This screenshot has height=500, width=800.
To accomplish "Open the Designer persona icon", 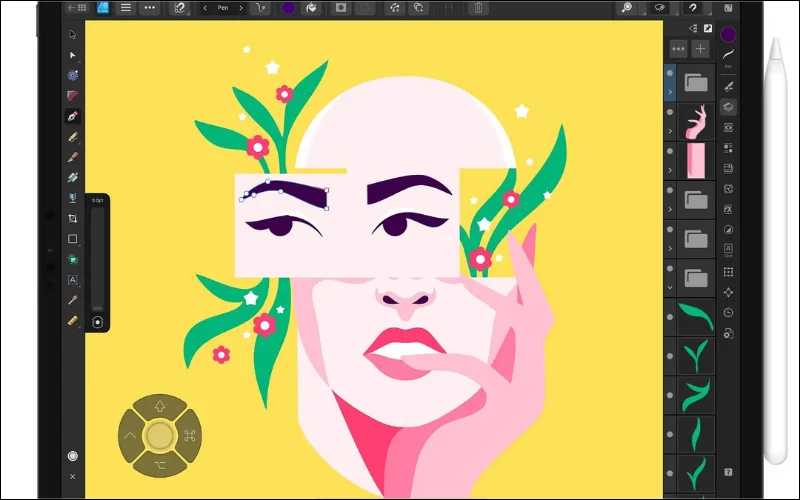I will (103, 8).
